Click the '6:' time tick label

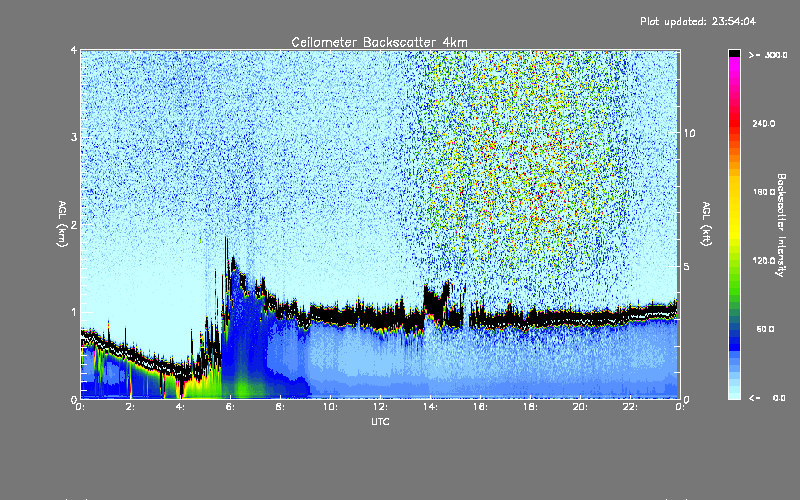tap(230, 407)
